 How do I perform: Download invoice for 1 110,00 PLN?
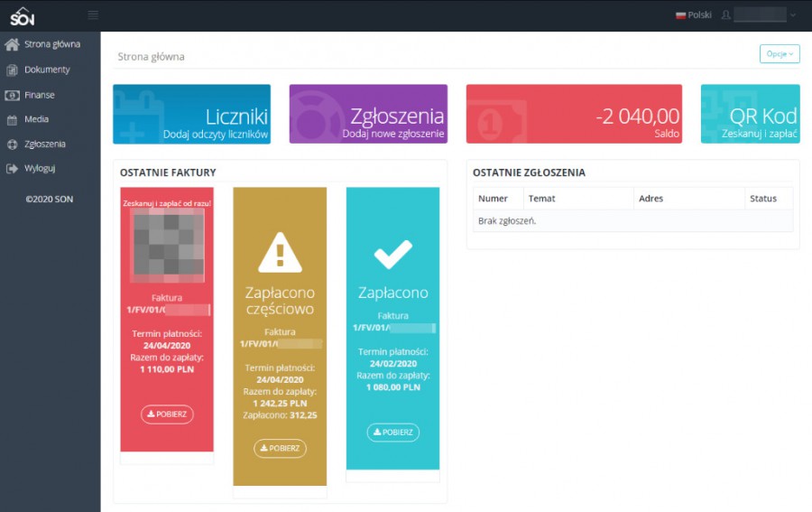click(x=167, y=414)
